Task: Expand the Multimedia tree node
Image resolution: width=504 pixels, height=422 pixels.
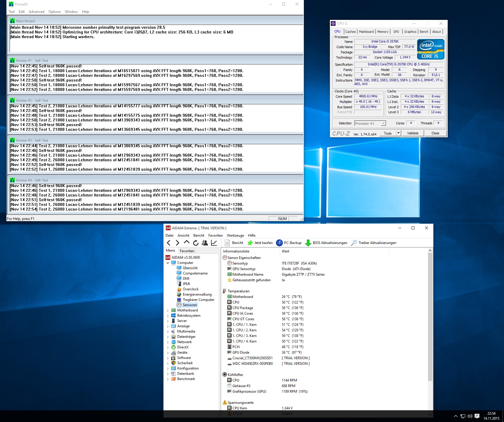Action: pyautogui.click(x=168, y=331)
